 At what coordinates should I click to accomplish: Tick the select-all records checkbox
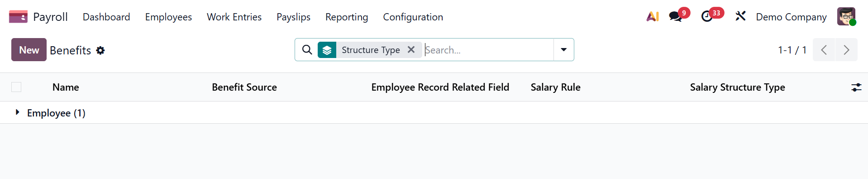(x=16, y=87)
